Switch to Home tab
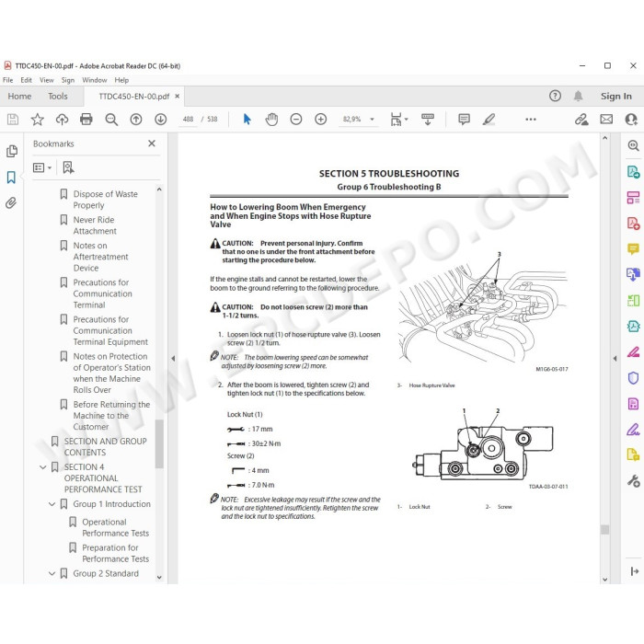Viewport: 644px width, 644px height. tap(19, 96)
